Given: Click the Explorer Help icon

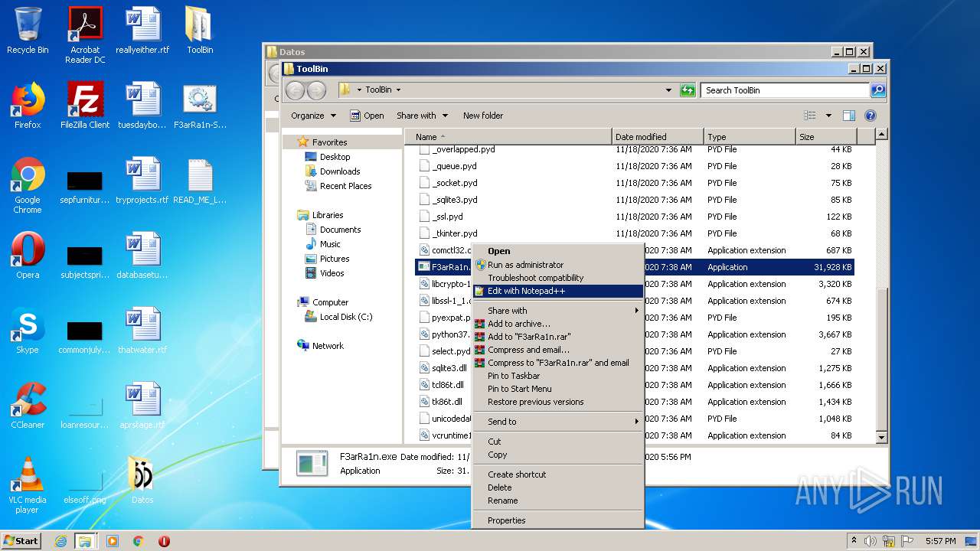Looking at the screenshot, I should (871, 116).
